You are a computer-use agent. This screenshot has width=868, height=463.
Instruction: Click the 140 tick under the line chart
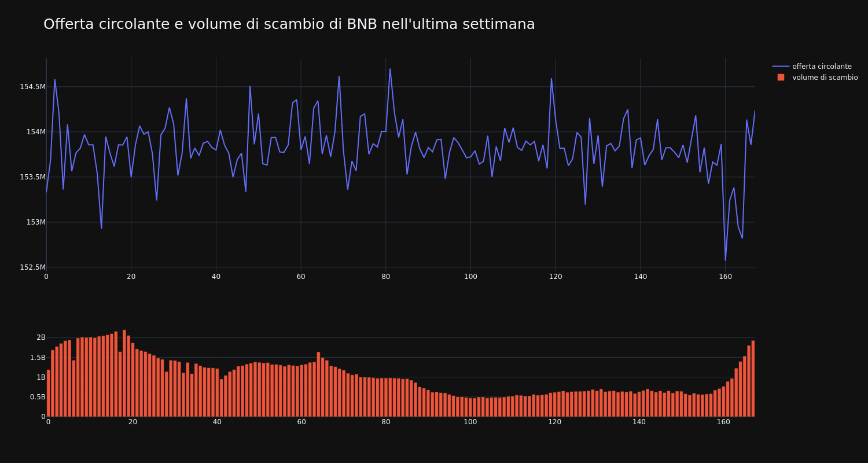641,277
